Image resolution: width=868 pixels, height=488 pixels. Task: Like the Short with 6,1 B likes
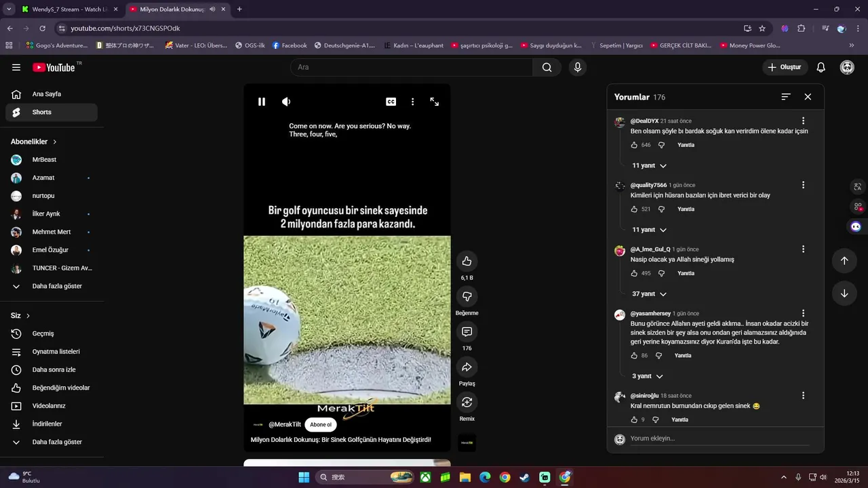point(467,261)
